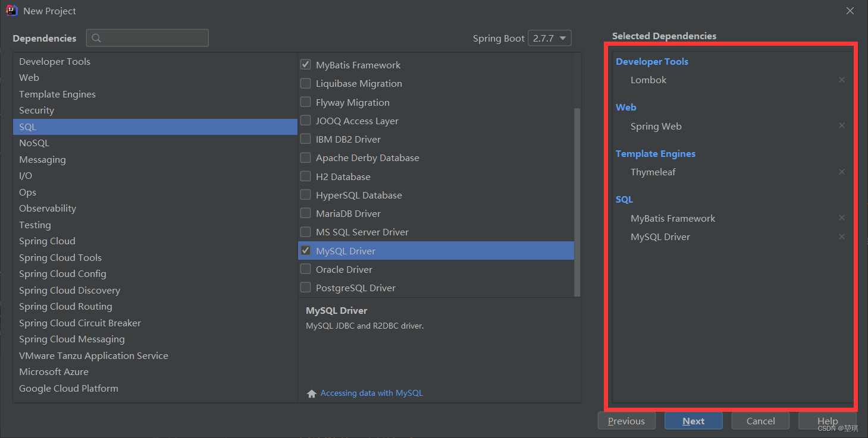The image size is (868, 438).
Task: Select the Spring Cloud Tools category
Action: point(155,257)
